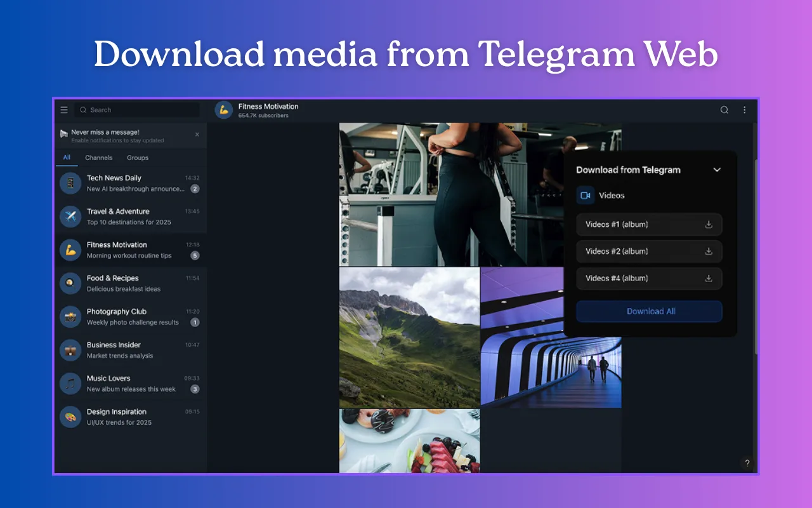Click Videos #2 (album) entry
Screen dimensions: 812x508
coord(650,251)
